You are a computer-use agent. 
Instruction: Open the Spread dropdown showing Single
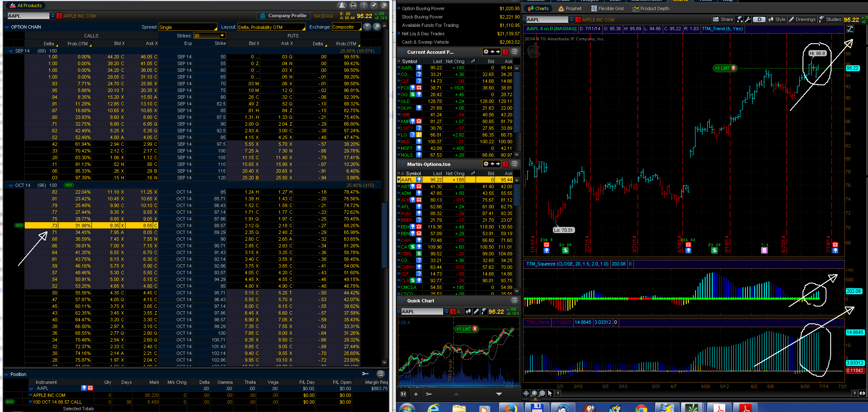pyautogui.click(x=188, y=27)
